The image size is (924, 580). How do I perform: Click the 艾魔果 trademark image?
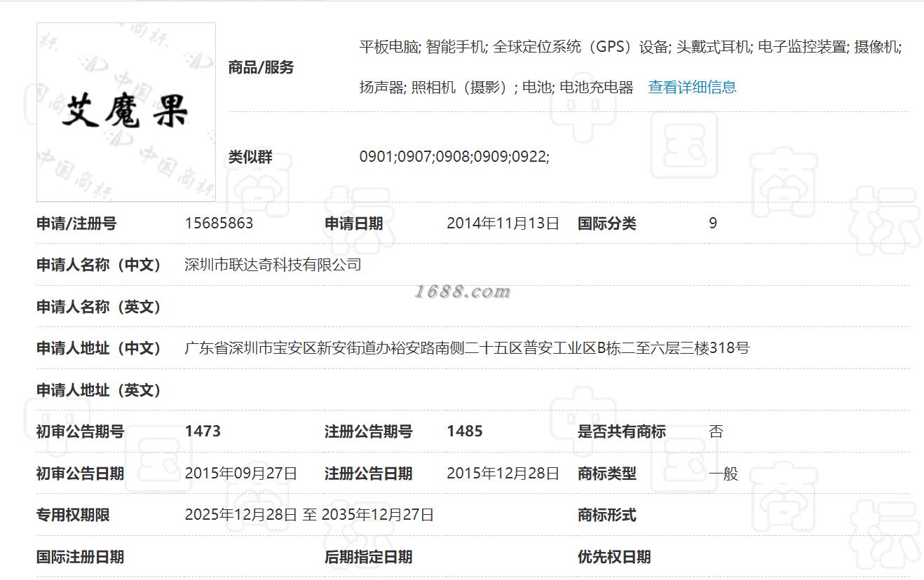(126, 112)
